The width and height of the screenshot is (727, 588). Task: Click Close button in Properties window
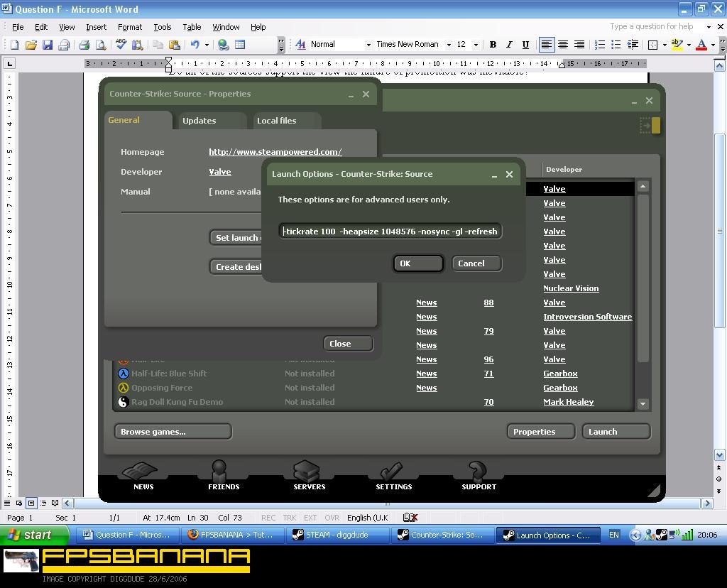(x=348, y=344)
